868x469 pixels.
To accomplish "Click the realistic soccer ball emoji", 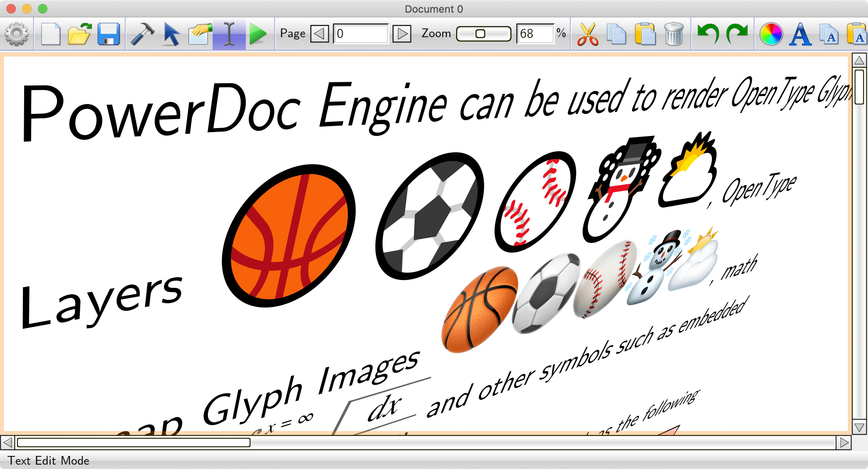I will pos(545,293).
